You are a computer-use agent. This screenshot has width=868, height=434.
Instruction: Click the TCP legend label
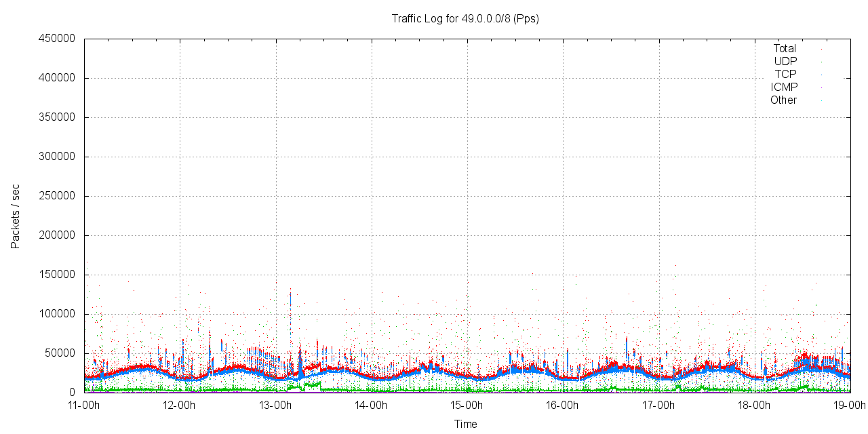785,75
